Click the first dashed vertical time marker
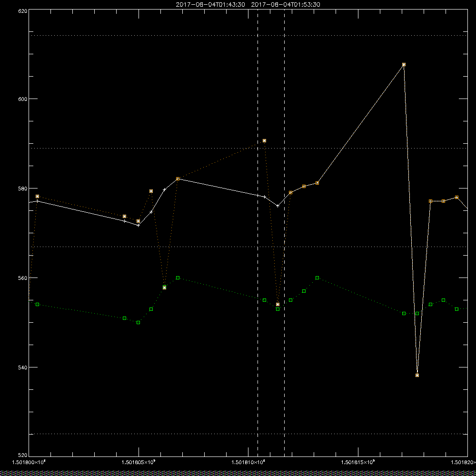The height and width of the screenshot is (476, 476). 258,232
